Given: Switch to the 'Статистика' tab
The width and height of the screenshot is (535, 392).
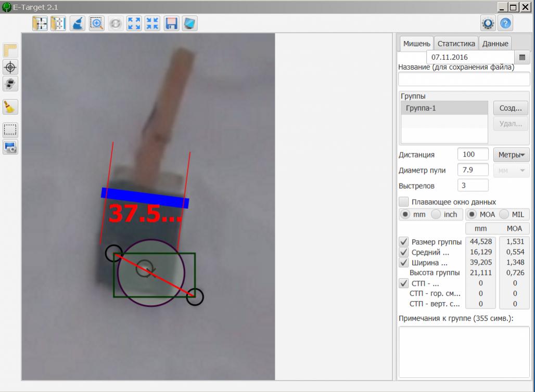Looking at the screenshot, I should 456,44.
